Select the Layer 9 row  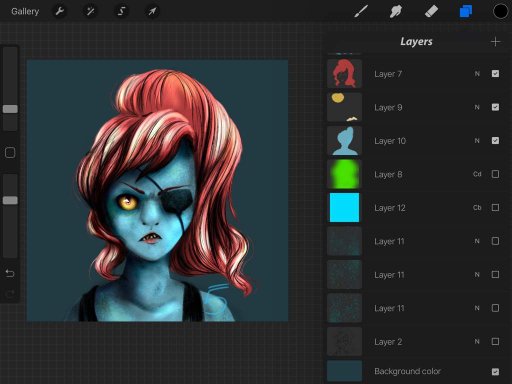[x=418, y=107]
